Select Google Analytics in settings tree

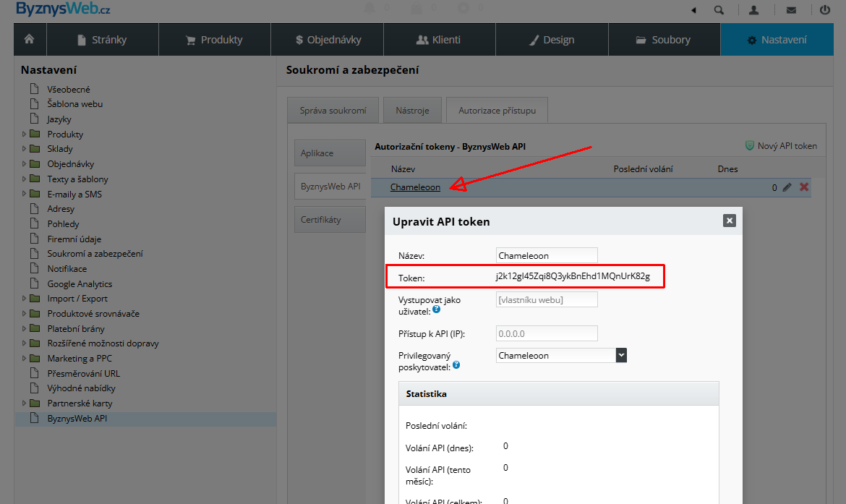[80, 284]
